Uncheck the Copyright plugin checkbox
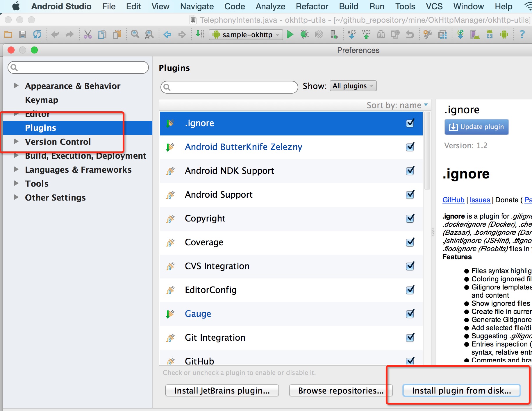Viewport: 532px width, 411px height. pyautogui.click(x=410, y=218)
